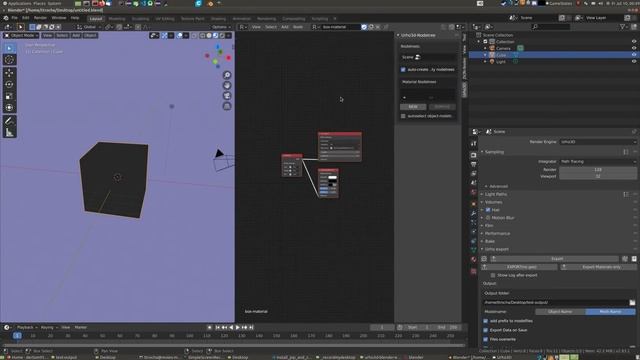This screenshot has width=640, height=360.
Task: Open the Object Mode dropdown
Action: click(x=21, y=36)
